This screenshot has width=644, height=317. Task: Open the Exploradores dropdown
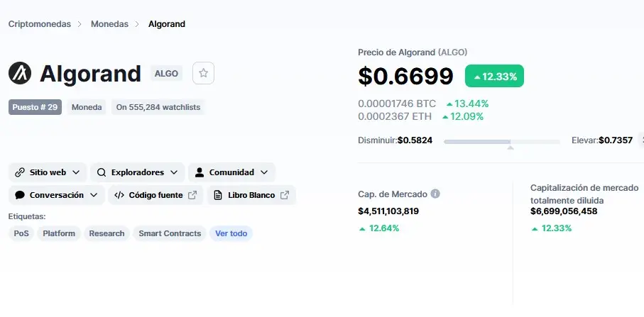(x=138, y=172)
